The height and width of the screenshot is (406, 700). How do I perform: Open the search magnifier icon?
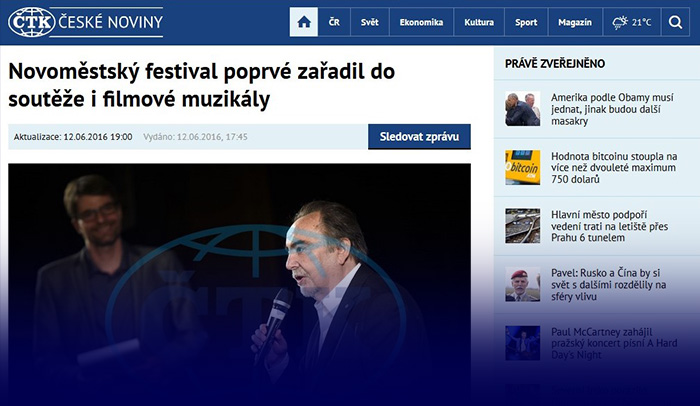pyautogui.click(x=675, y=22)
